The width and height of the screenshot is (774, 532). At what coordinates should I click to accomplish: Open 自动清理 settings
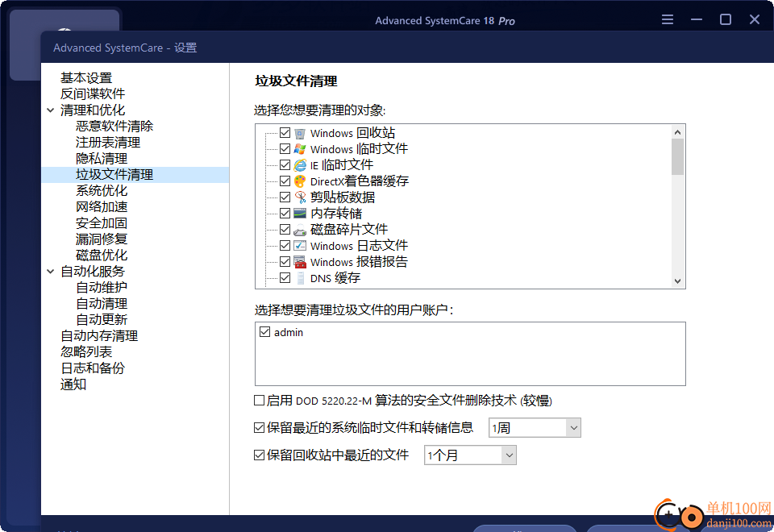[x=102, y=304]
